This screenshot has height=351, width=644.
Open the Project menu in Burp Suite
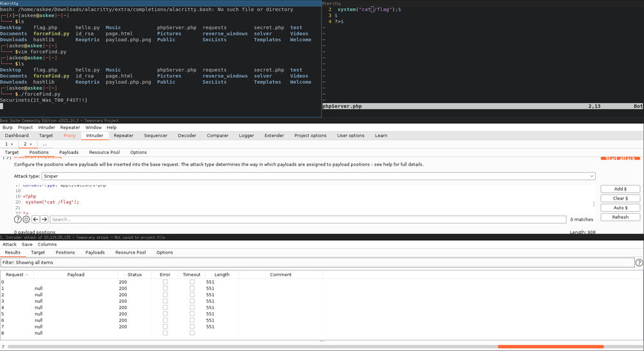click(x=25, y=128)
